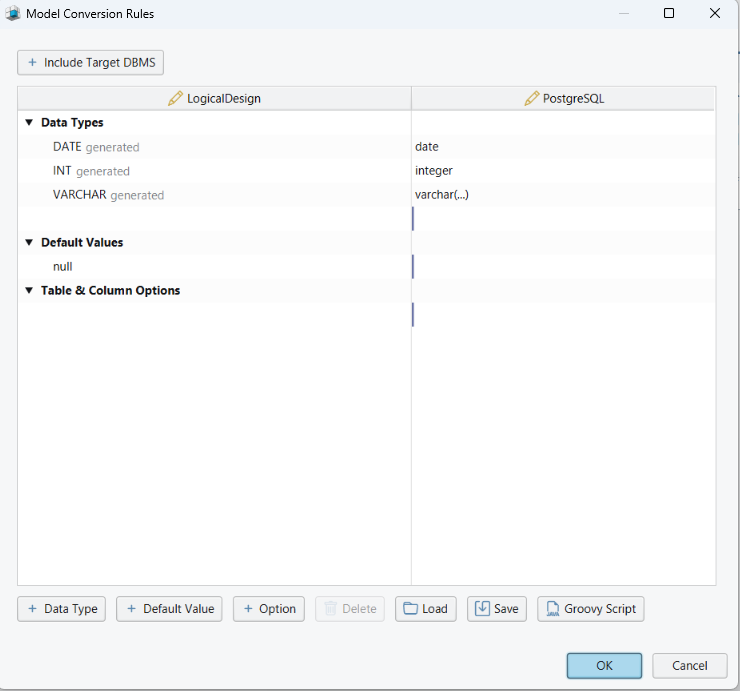Image resolution: width=740 pixels, height=691 pixels.
Task: Click the Model Conversion Rules app icon
Action: tap(13, 13)
